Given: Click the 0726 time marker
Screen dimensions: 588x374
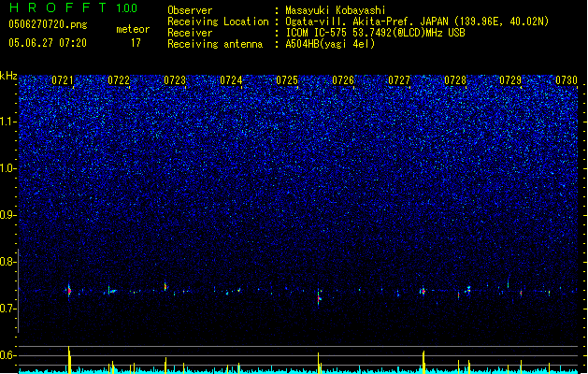Looking at the screenshot, I should coord(343,80).
